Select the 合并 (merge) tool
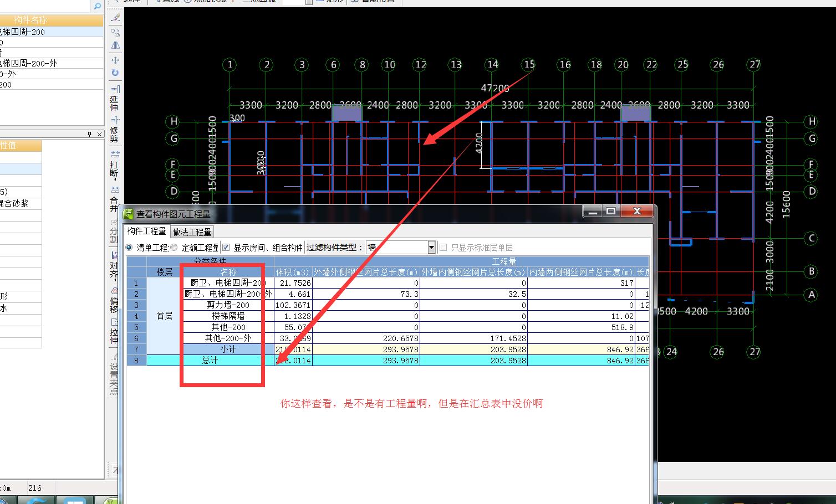Image resolution: width=836 pixels, height=504 pixels. (x=114, y=198)
